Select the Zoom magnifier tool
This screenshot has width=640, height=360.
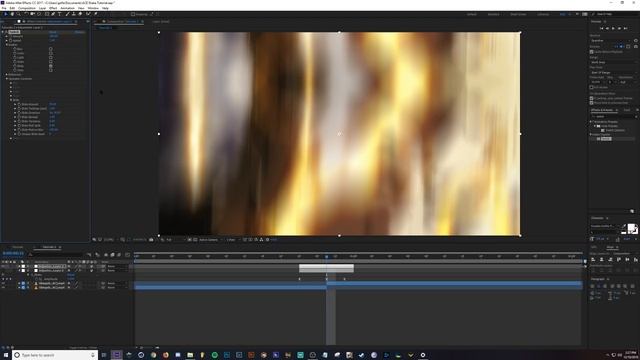[18, 14]
